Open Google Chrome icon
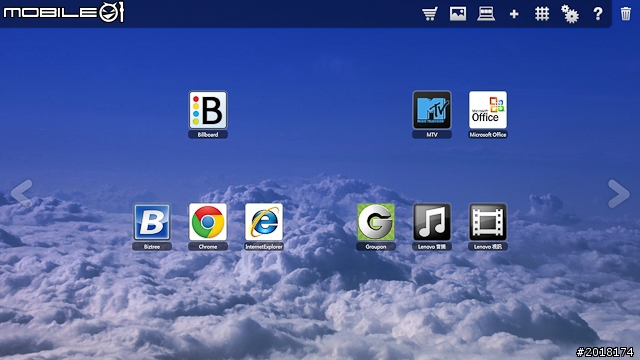640x360 pixels. click(x=208, y=222)
